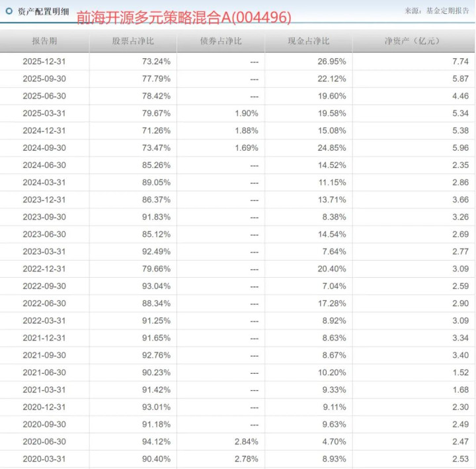
Task: Click the 现金占净比 column header
Action: 309,41
